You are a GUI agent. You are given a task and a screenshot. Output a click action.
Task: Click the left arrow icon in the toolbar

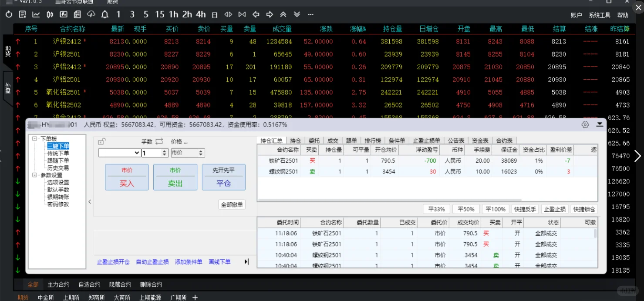pyautogui.click(x=256, y=14)
